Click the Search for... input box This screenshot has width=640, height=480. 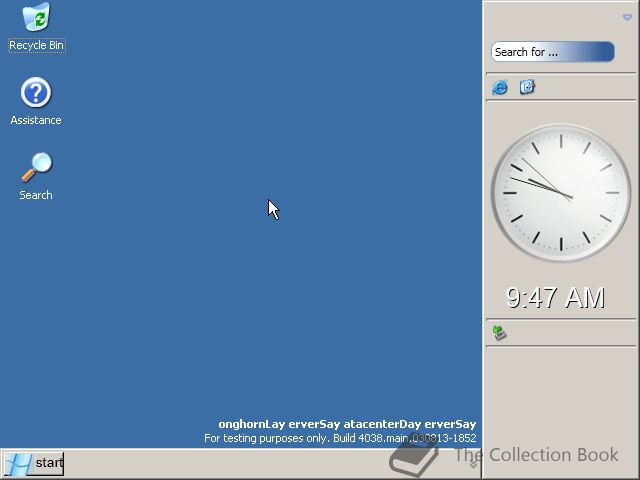[553, 52]
